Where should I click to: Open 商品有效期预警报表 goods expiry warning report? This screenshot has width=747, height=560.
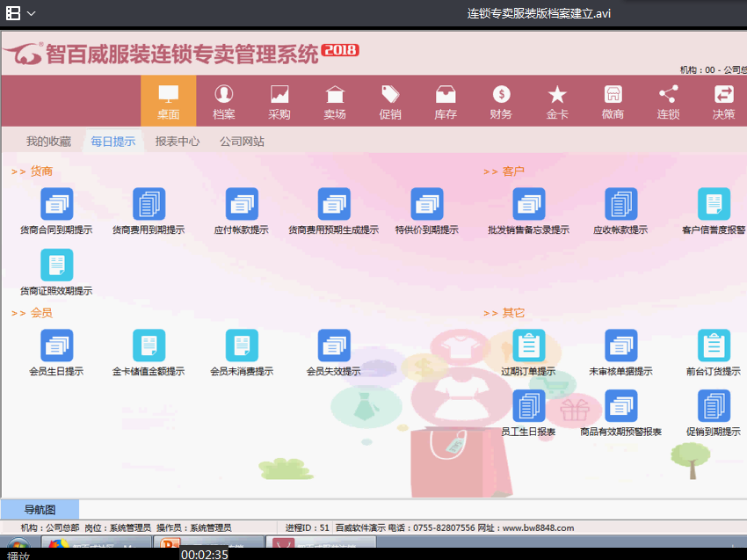(x=621, y=407)
